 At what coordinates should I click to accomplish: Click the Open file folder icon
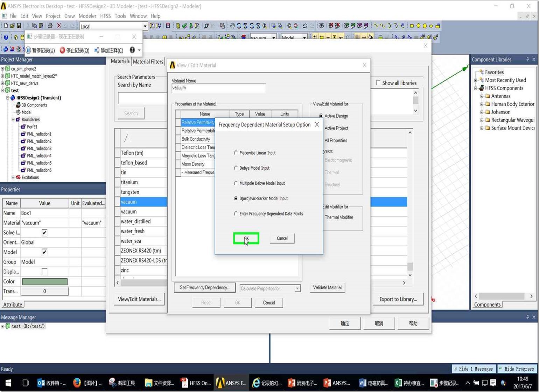tap(12, 26)
